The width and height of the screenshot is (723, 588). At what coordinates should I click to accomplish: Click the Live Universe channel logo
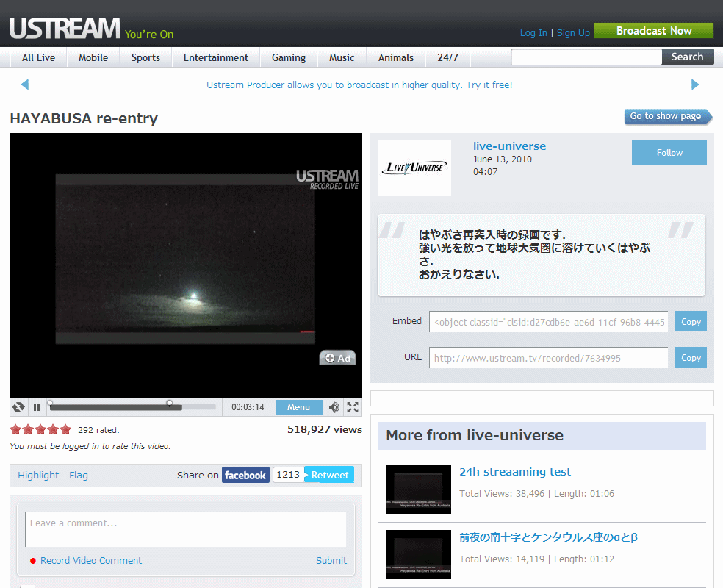[414, 168]
